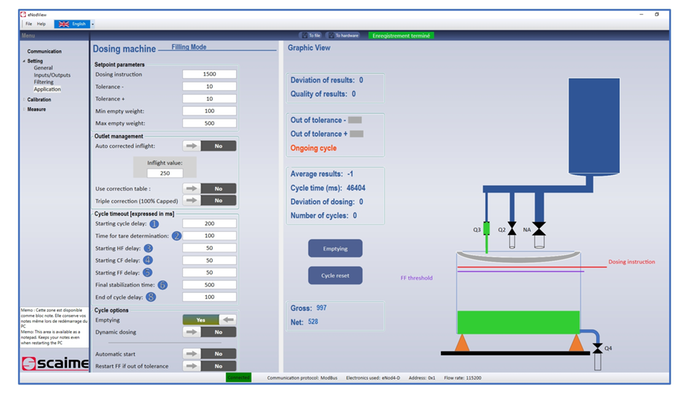Click the Inflight value field

(165, 173)
